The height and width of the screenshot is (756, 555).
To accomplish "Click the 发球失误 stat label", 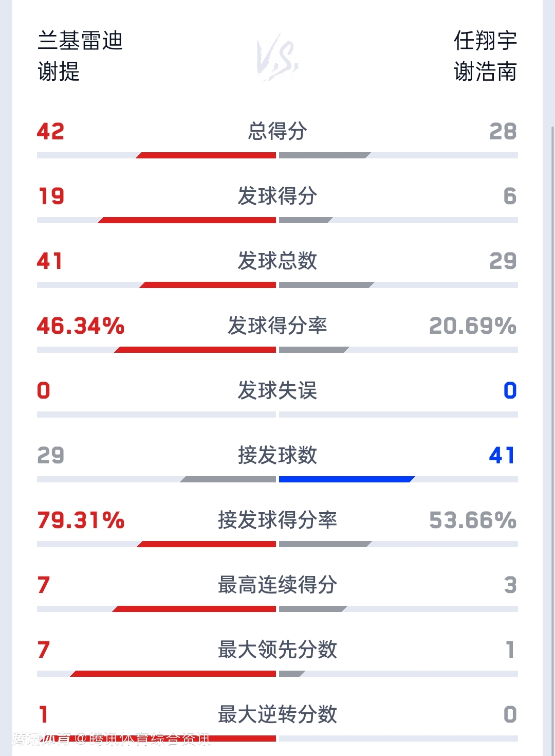I will (x=277, y=390).
